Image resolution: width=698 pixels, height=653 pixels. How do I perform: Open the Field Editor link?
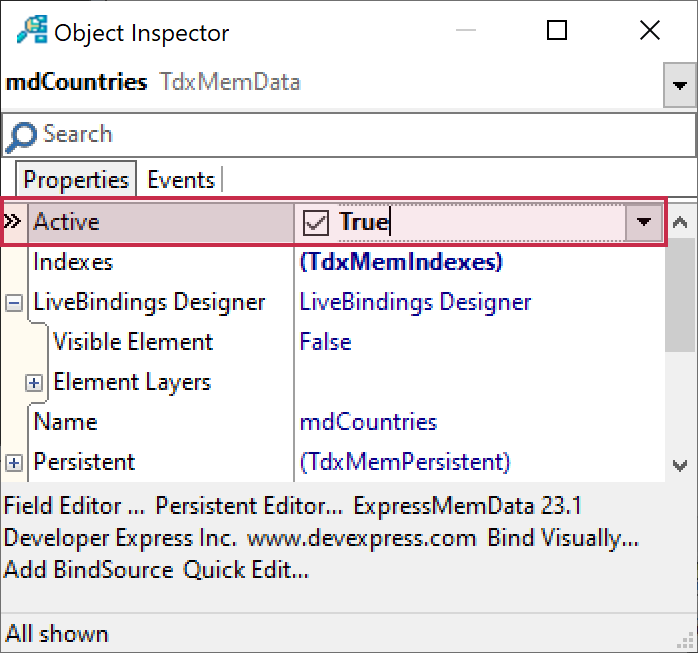[x=76, y=506]
